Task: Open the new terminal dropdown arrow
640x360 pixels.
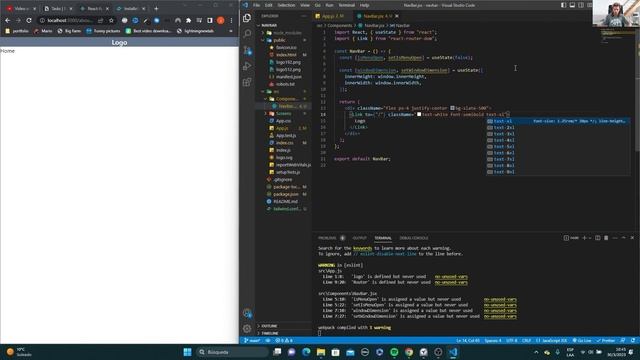Action: 589,238
